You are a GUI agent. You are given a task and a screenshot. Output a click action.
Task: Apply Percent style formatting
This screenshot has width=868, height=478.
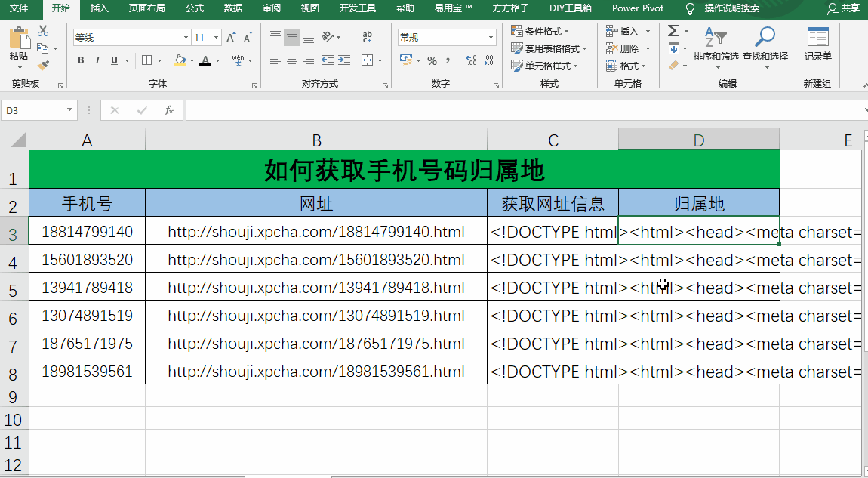tap(432, 60)
